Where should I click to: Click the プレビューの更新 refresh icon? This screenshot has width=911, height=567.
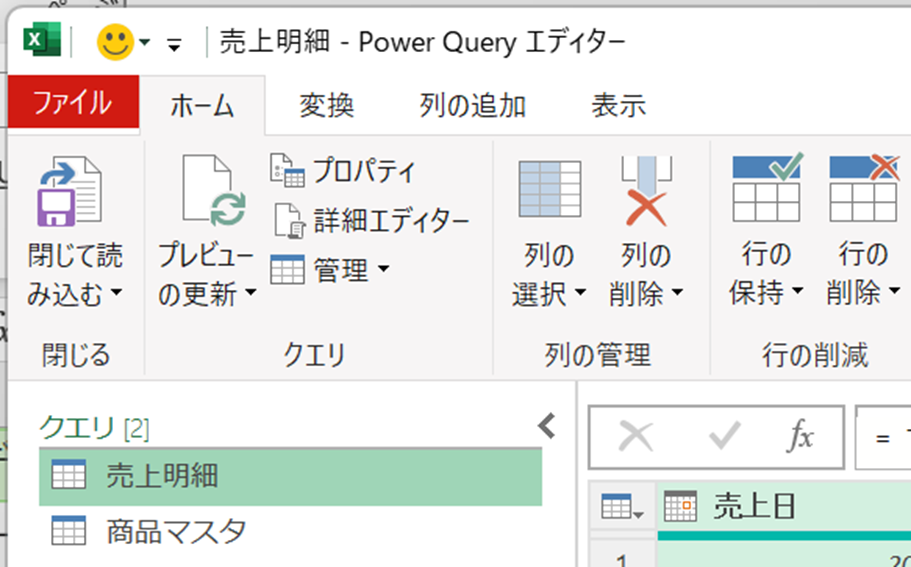pos(213,190)
